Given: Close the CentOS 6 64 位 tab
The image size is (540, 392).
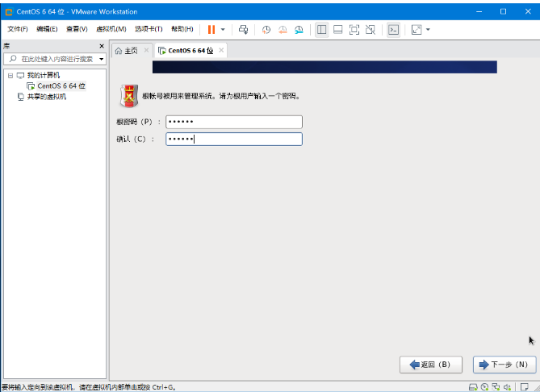Looking at the screenshot, I should (x=221, y=50).
